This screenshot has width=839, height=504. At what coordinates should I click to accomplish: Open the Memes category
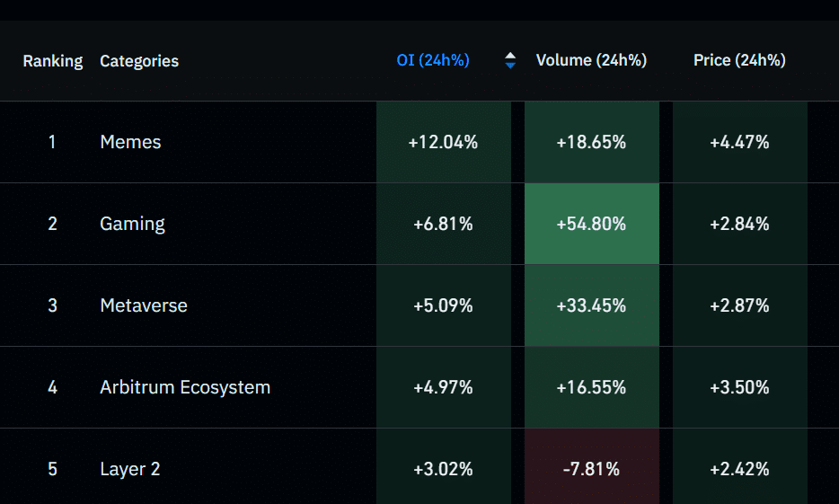tap(131, 142)
